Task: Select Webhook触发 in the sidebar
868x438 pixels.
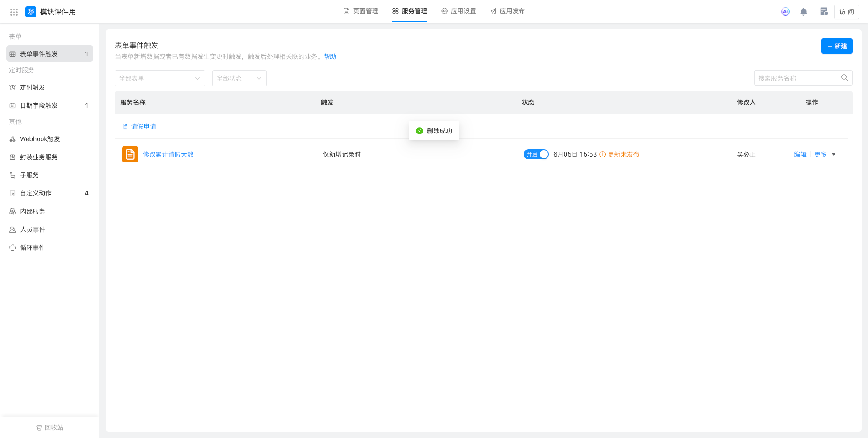Action: (40, 139)
